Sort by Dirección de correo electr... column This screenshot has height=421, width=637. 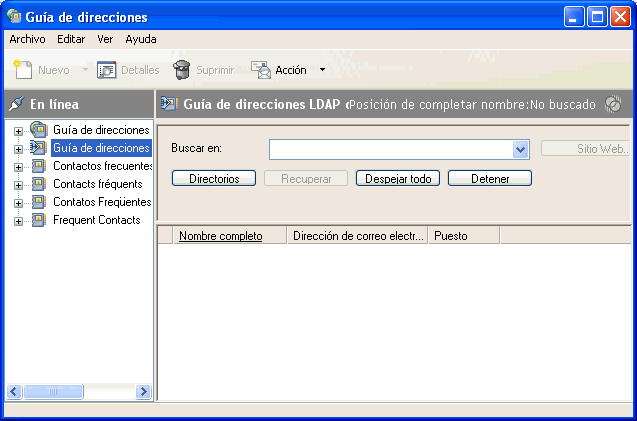coord(358,236)
